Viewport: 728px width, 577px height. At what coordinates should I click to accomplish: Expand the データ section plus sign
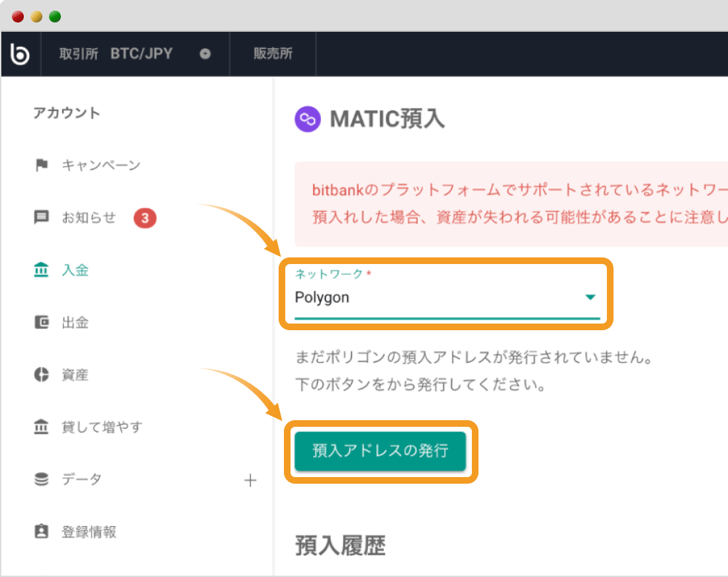250,480
